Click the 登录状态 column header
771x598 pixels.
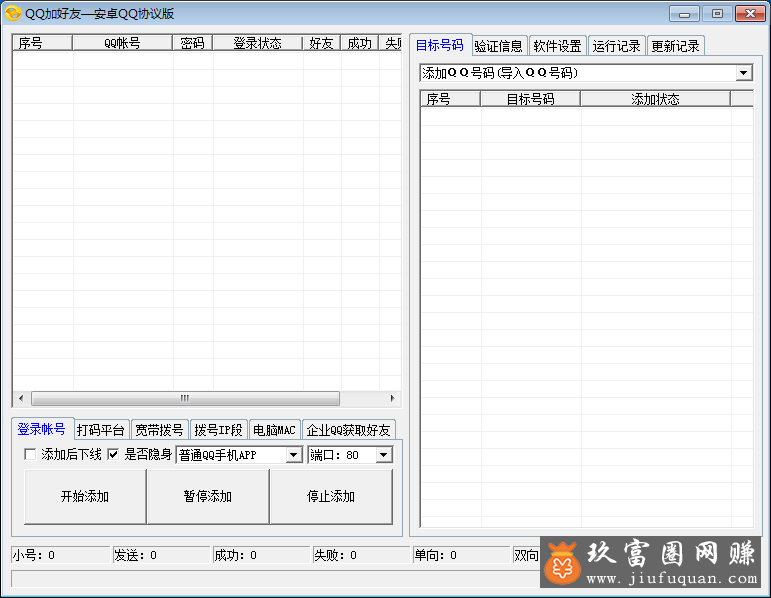(258, 43)
